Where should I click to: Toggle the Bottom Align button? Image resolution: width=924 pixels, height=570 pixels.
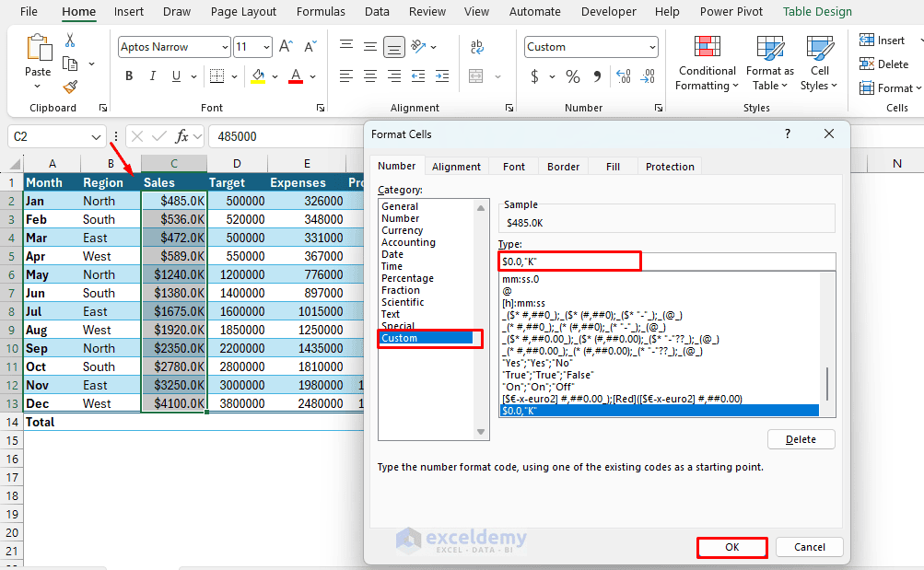click(393, 47)
